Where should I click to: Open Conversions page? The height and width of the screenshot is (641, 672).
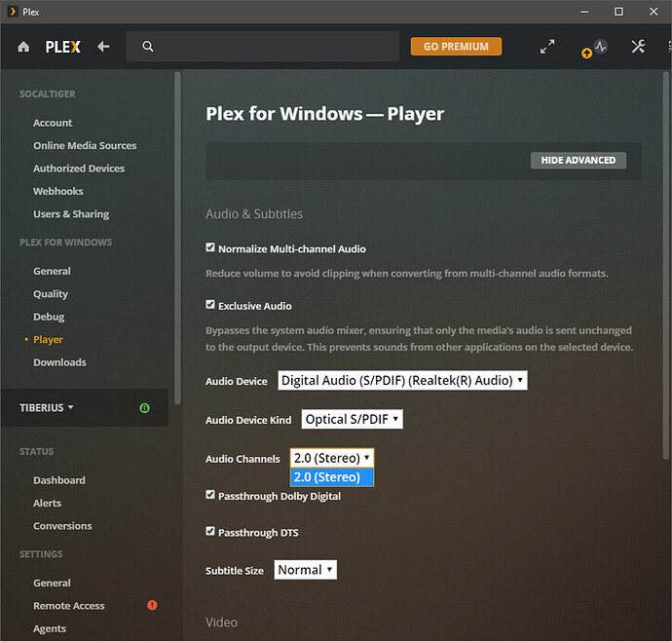[62, 526]
